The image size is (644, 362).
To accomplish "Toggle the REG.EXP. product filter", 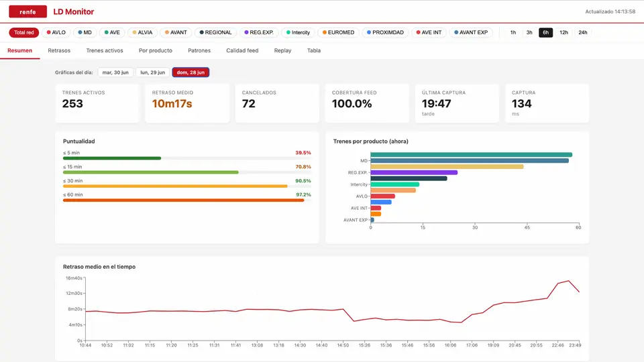I will tap(259, 32).
